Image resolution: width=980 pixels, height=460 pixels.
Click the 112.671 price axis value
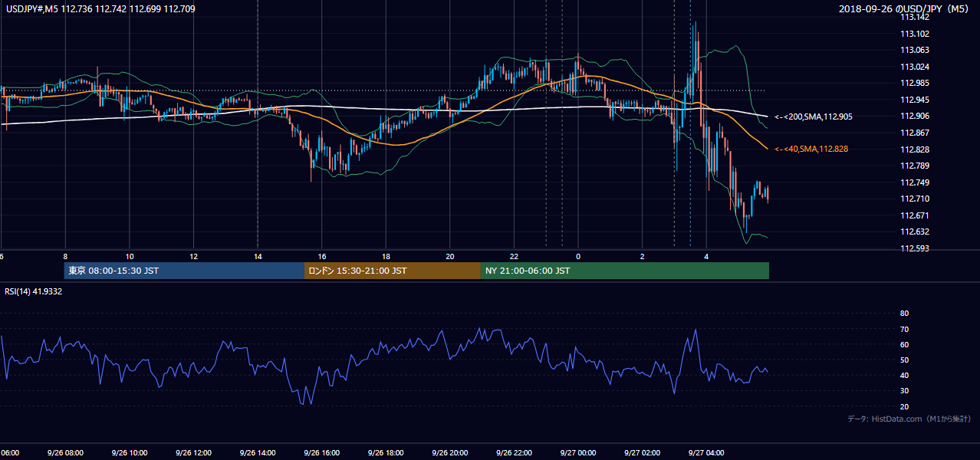click(x=913, y=215)
